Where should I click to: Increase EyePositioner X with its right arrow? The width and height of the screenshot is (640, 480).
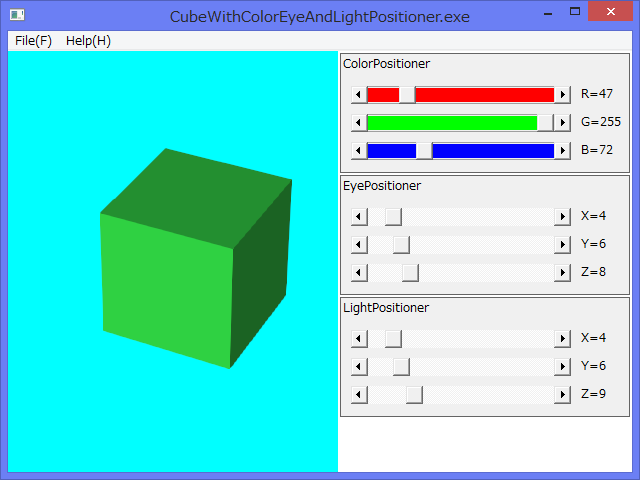pyautogui.click(x=562, y=216)
